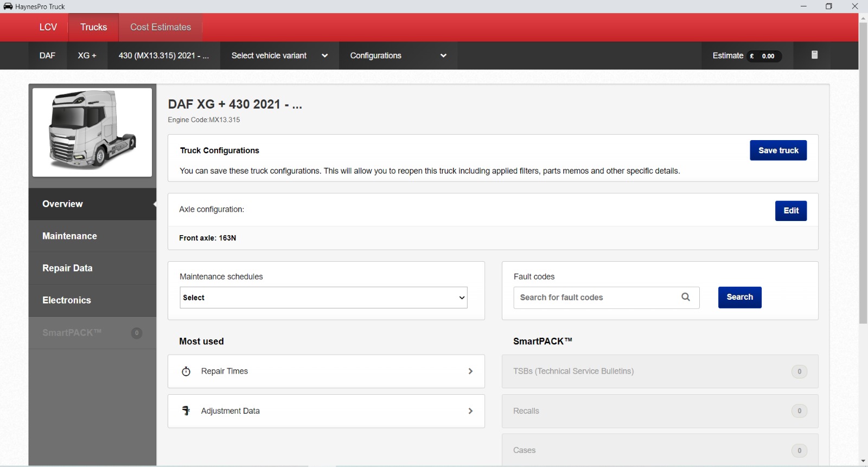The width and height of the screenshot is (868, 467).
Task: Open the estimate document icon in toolbar
Action: pyautogui.click(x=814, y=55)
